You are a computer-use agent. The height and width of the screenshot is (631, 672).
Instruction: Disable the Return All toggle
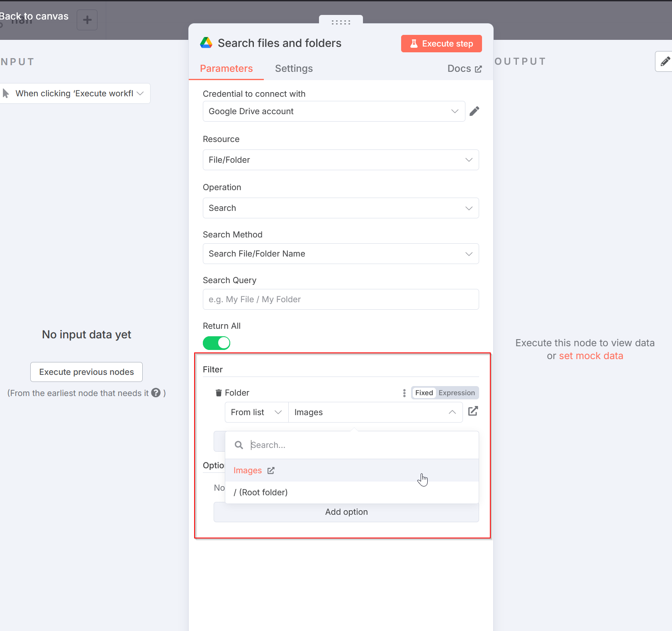[217, 343]
